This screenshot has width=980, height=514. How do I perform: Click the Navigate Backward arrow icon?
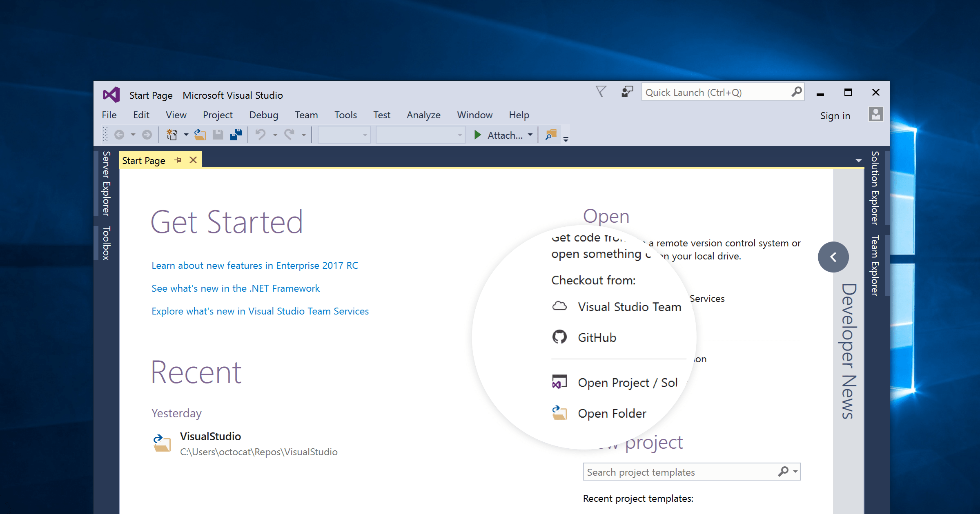point(119,134)
